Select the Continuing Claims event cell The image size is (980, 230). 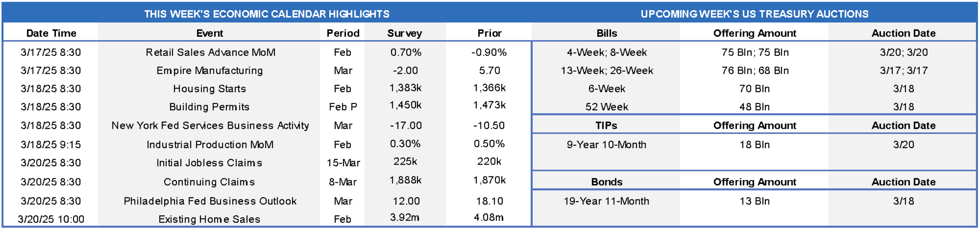[x=209, y=182]
